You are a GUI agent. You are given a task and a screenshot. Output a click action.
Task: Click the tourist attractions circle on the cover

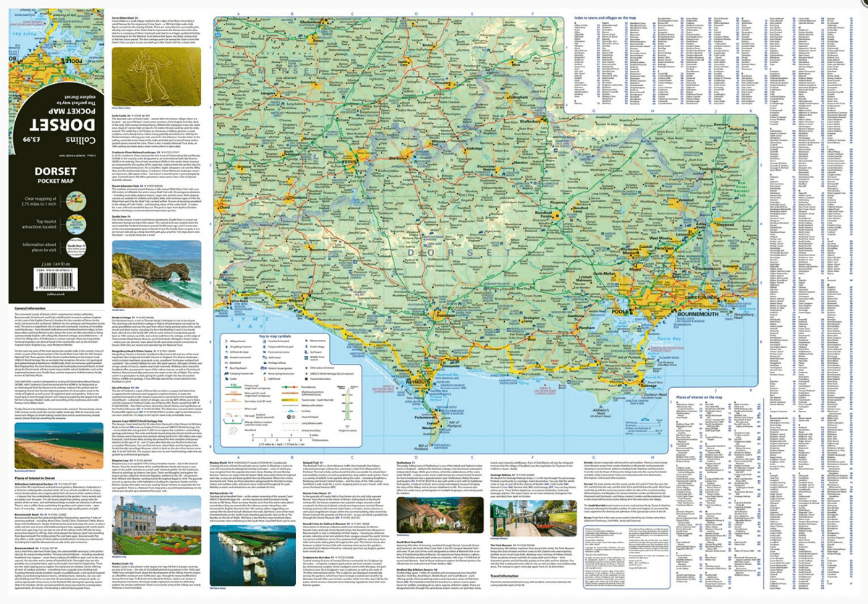click(x=76, y=224)
